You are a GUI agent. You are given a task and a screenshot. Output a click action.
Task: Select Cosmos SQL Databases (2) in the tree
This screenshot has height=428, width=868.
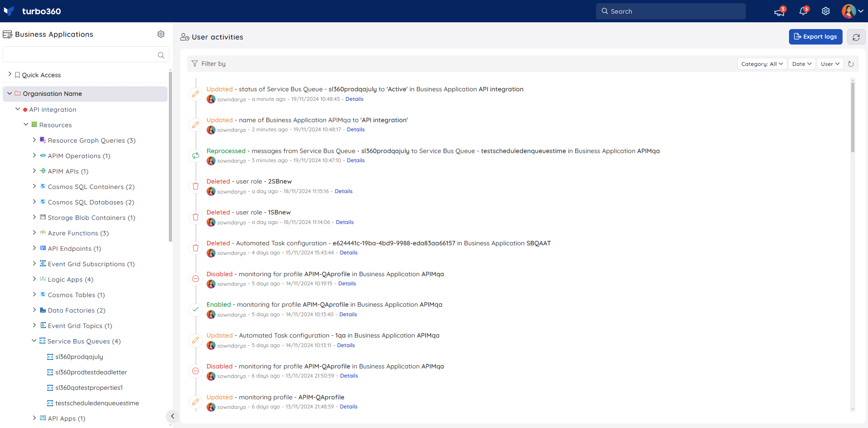click(91, 202)
